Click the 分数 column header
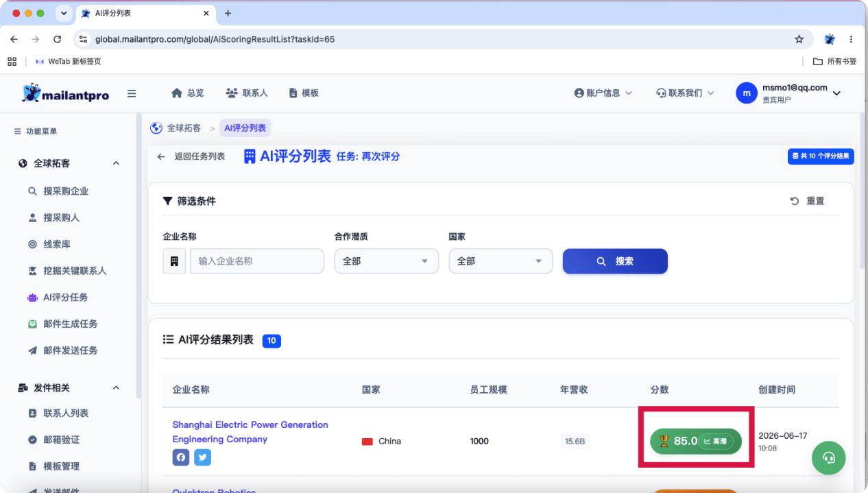 (660, 390)
